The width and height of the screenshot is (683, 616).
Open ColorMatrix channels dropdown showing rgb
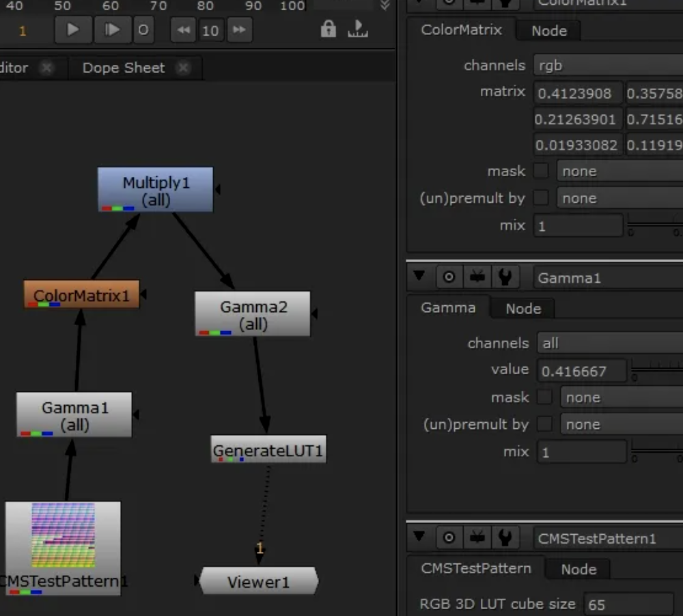tap(608, 66)
